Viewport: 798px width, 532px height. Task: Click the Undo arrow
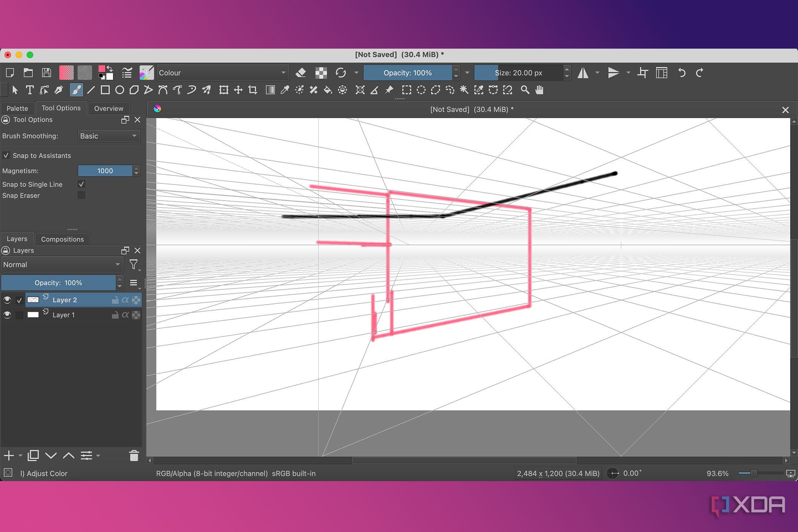click(x=682, y=73)
